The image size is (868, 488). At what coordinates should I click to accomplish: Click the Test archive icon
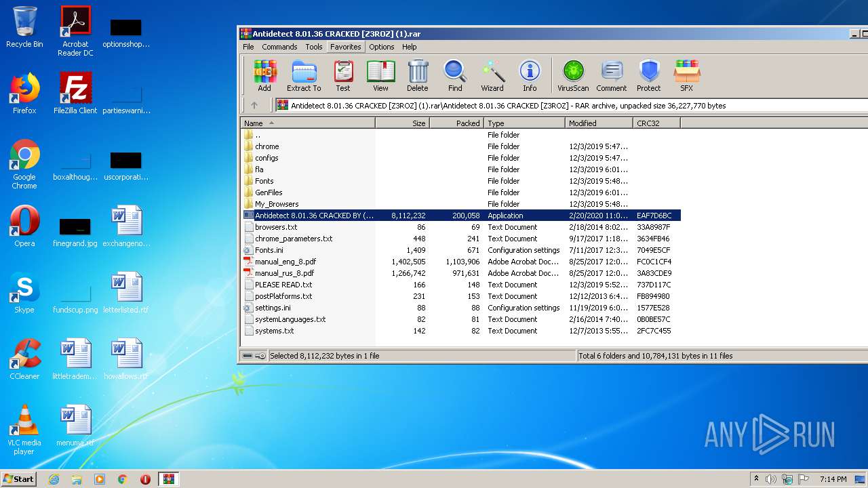343,75
